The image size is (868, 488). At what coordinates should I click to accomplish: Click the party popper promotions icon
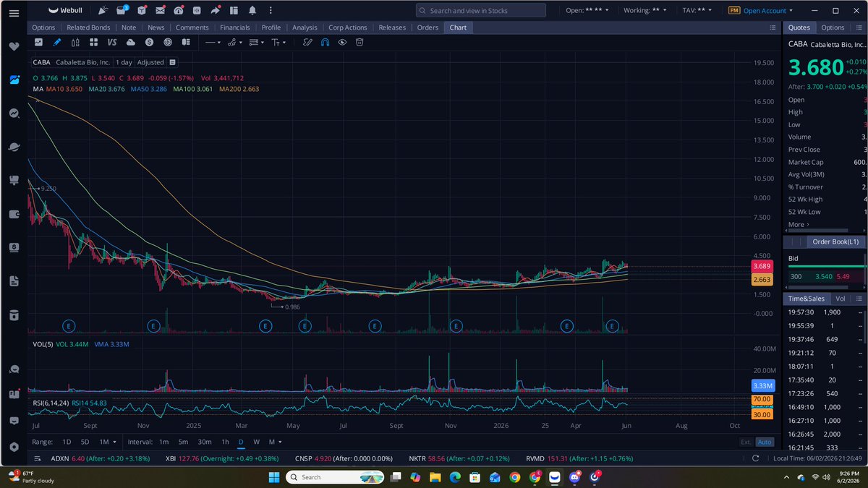103,11
